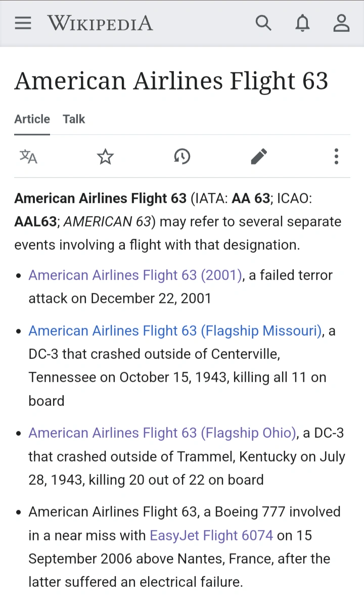The image size is (364, 597).
Task: Click the Wikipedia logo wordmark
Action: coord(100,23)
